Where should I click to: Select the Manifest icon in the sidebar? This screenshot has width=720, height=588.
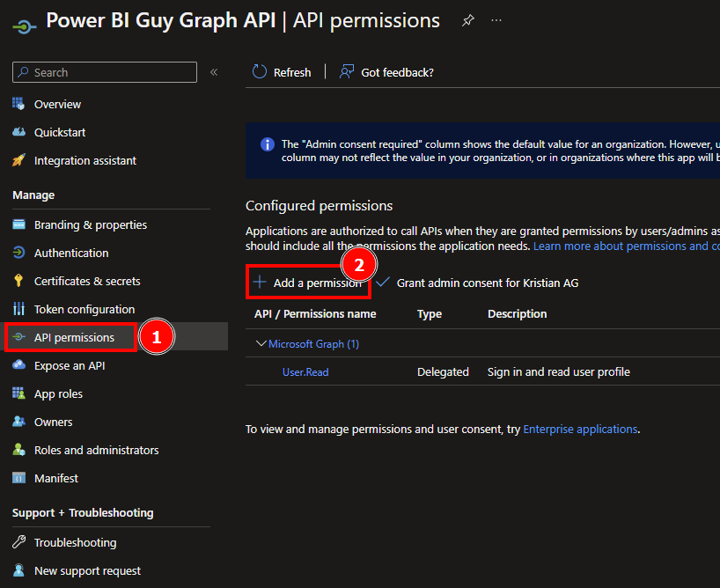[x=19, y=478]
